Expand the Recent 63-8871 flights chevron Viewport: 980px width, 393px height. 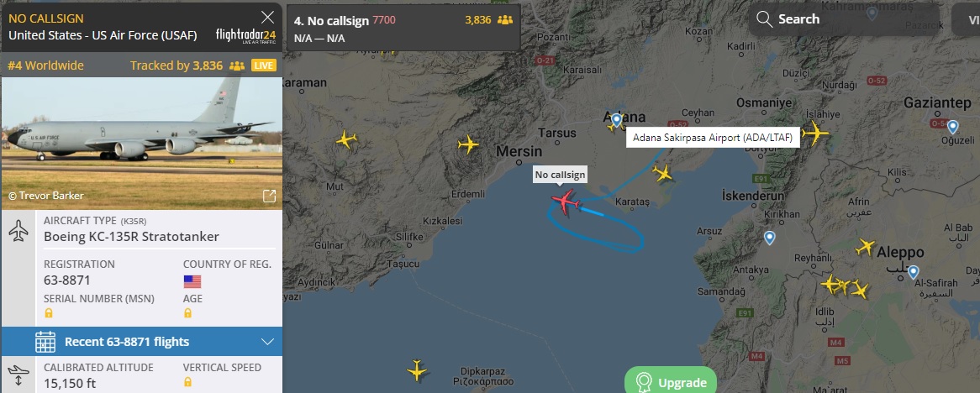[267, 342]
